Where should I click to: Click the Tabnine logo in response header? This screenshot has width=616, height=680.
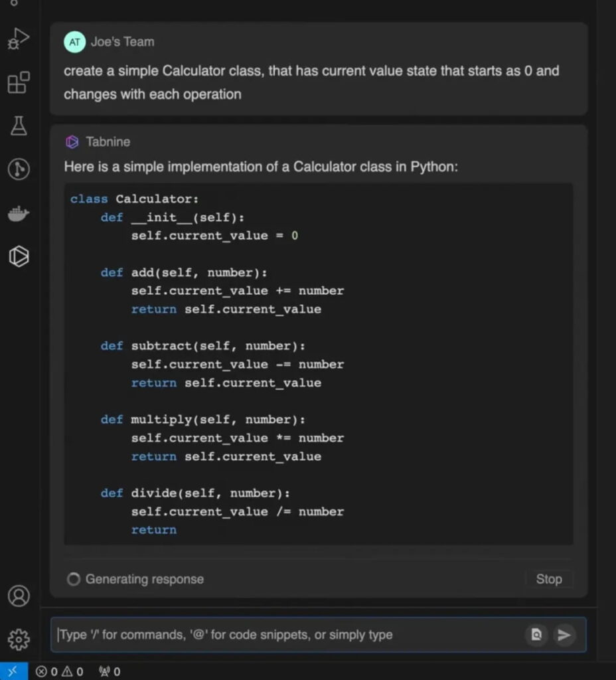[x=72, y=142]
